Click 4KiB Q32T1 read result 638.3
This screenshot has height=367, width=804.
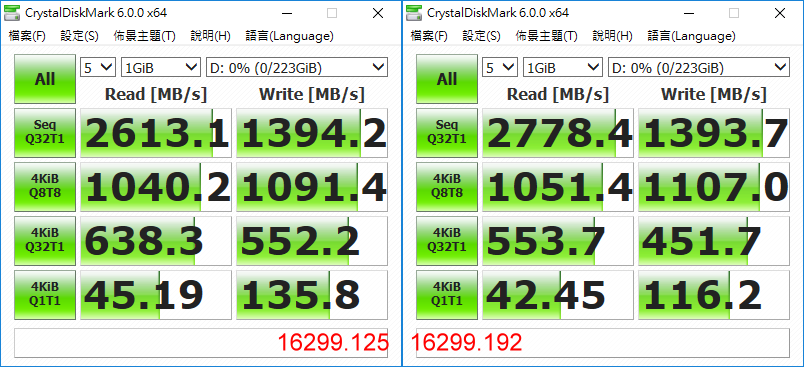click(x=156, y=241)
